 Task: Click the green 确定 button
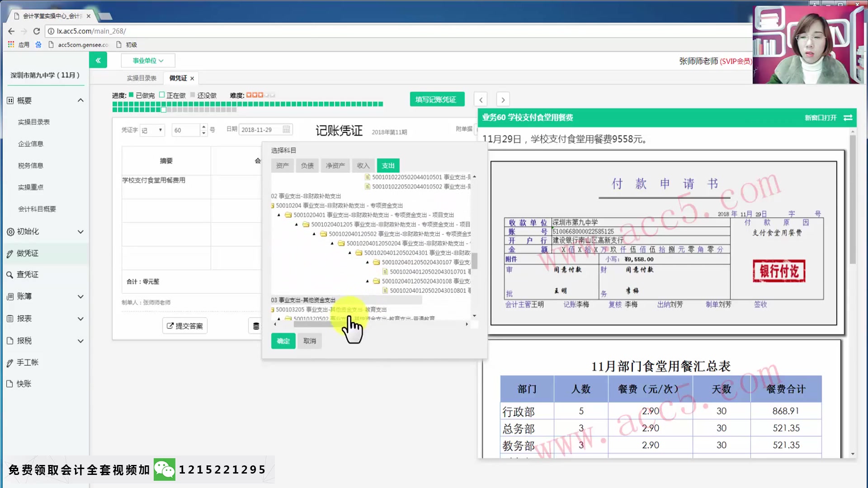tap(283, 341)
